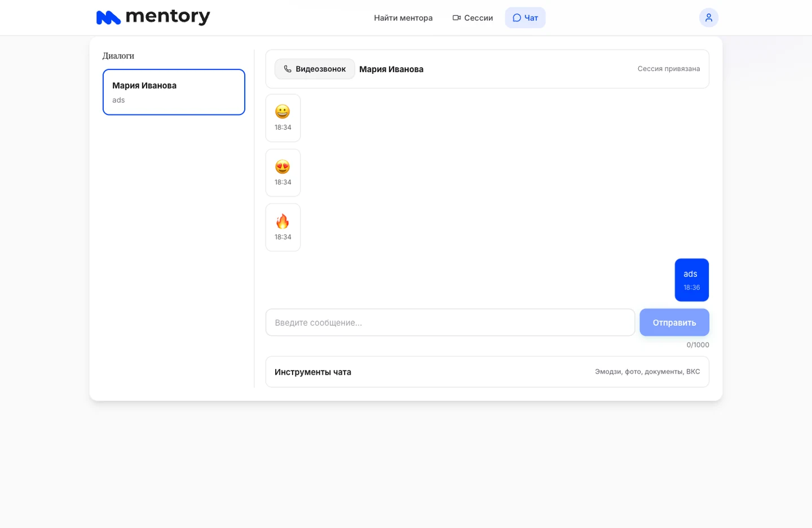Click the heart-eyes emoji message
Viewport: 812px width, 528px height.
point(283,172)
